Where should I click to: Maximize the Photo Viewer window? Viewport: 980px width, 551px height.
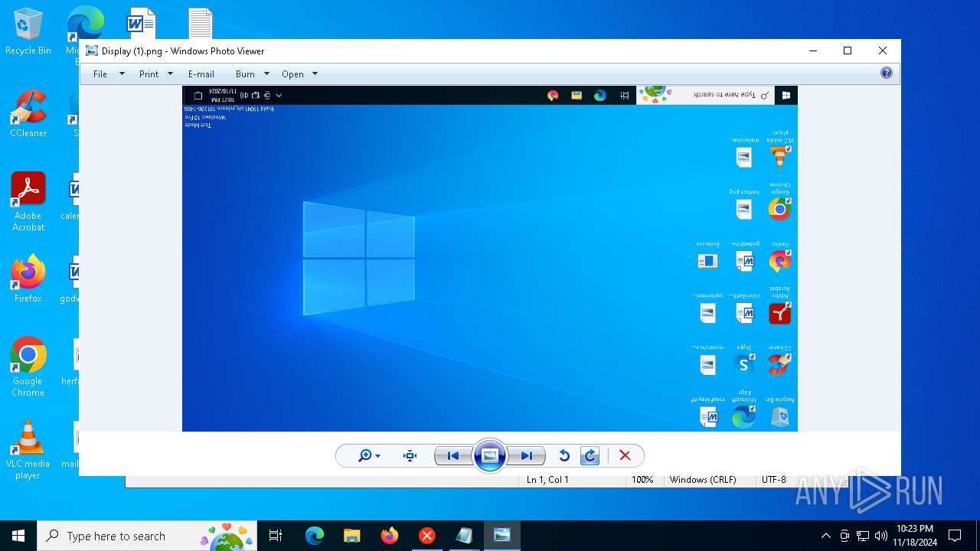pos(848,51)
